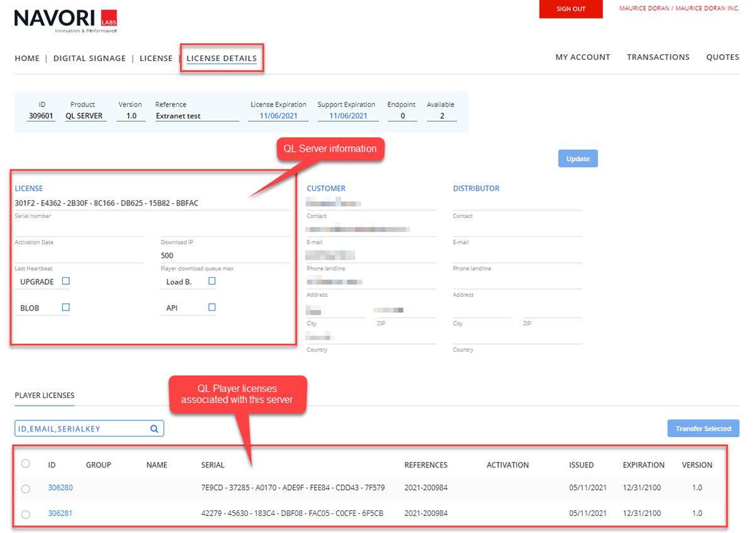Switch to PLAYER LICENSES tab

45,396
